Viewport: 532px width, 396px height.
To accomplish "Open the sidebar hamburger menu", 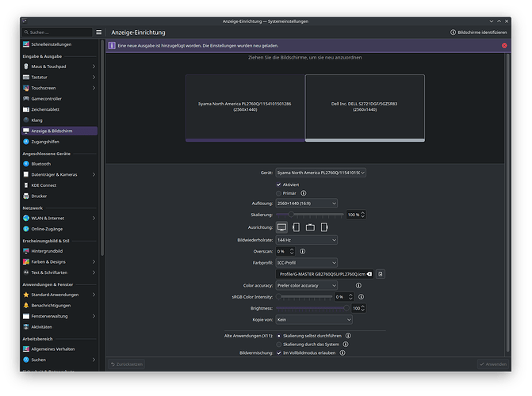I will (99, 32).
